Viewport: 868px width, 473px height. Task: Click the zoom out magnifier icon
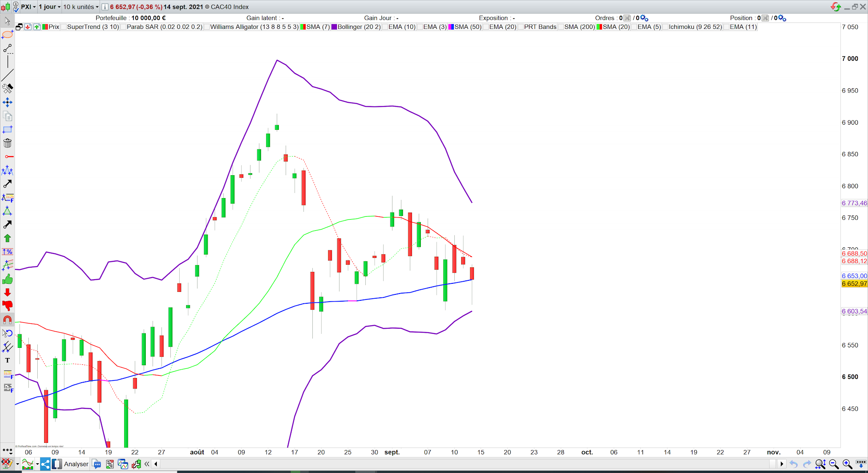833,464
